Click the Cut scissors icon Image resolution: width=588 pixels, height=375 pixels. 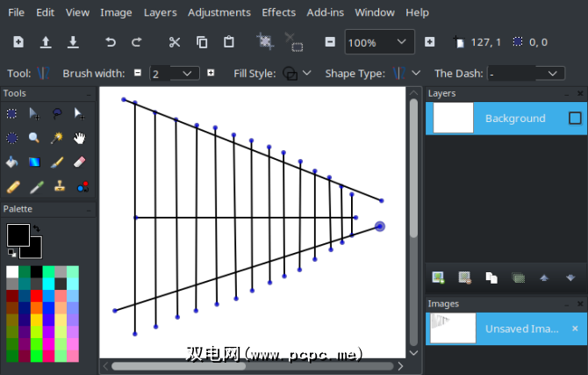[x=174, y=41]
